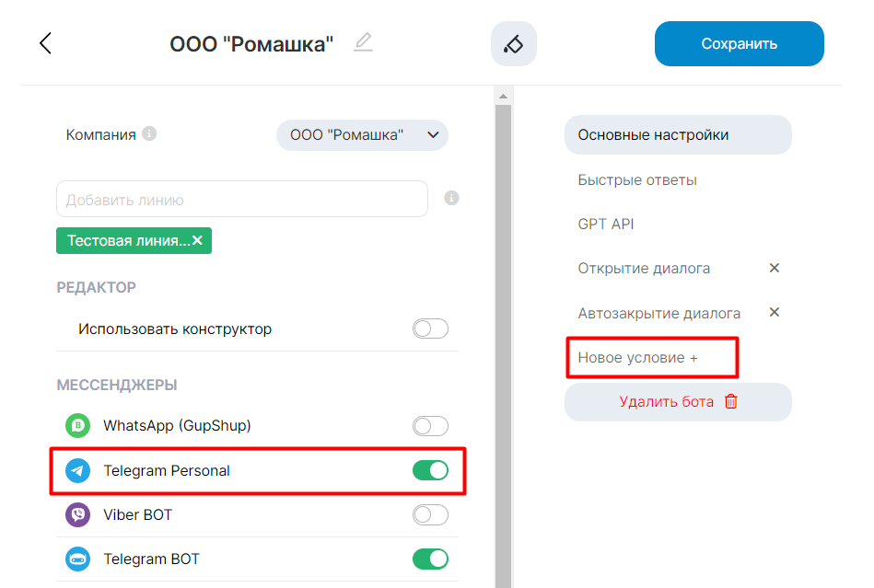The width and height of the screenshot is (874, 588).
Task: Remove the Автозакрытие диалога condition
Action: (x=775, y=312)
